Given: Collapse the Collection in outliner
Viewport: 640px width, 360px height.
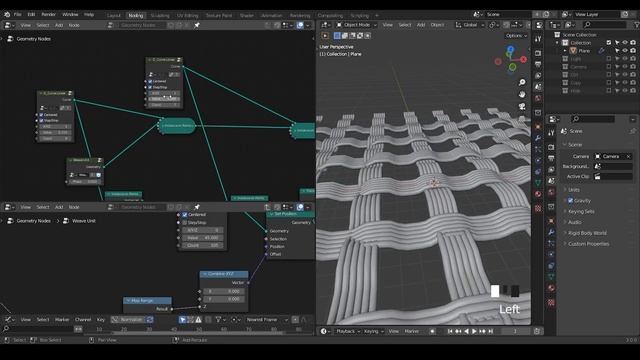Looking at the screenshot, I should [557, 43].
